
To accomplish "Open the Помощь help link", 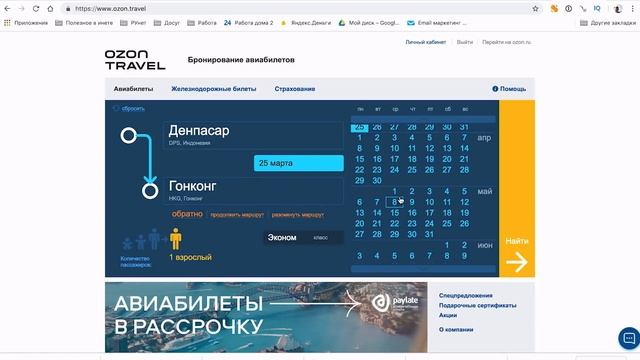I will tap(513, 89).
